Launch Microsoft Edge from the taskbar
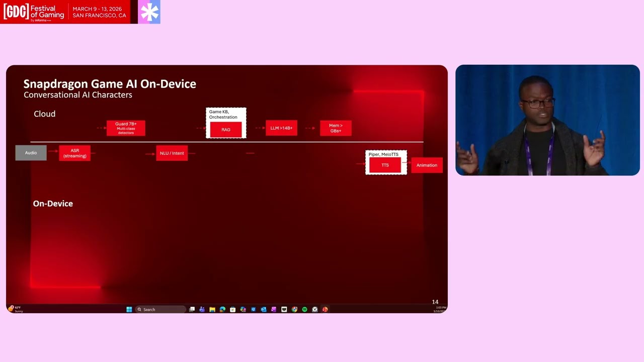 click(222, 309)
